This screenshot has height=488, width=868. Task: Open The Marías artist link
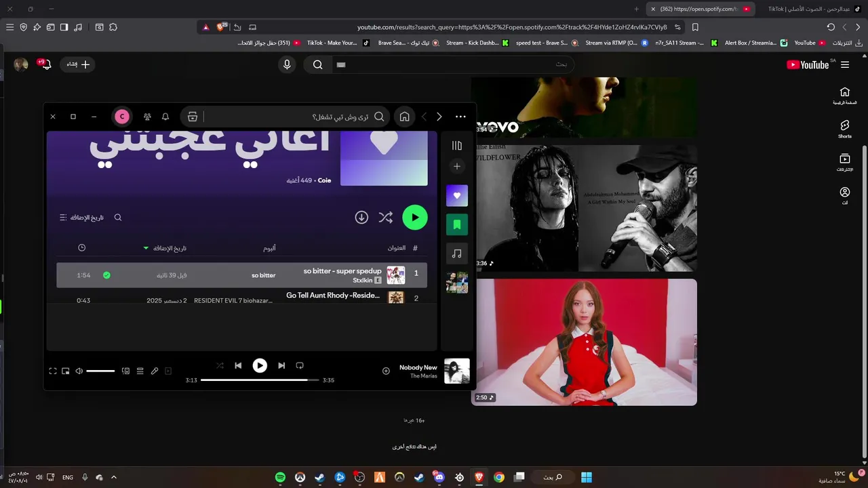pyautogui.click(x=424, y=375)
